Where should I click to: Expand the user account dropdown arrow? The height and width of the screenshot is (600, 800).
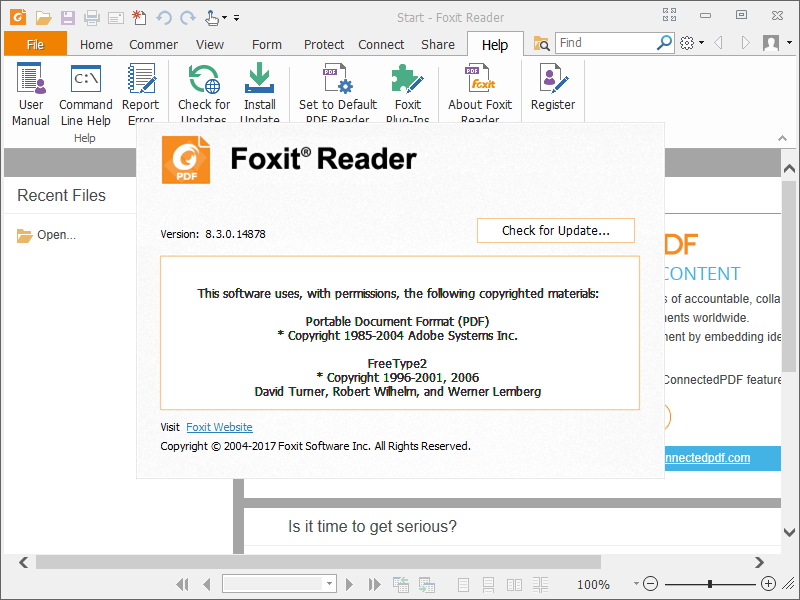click(787, 43)
